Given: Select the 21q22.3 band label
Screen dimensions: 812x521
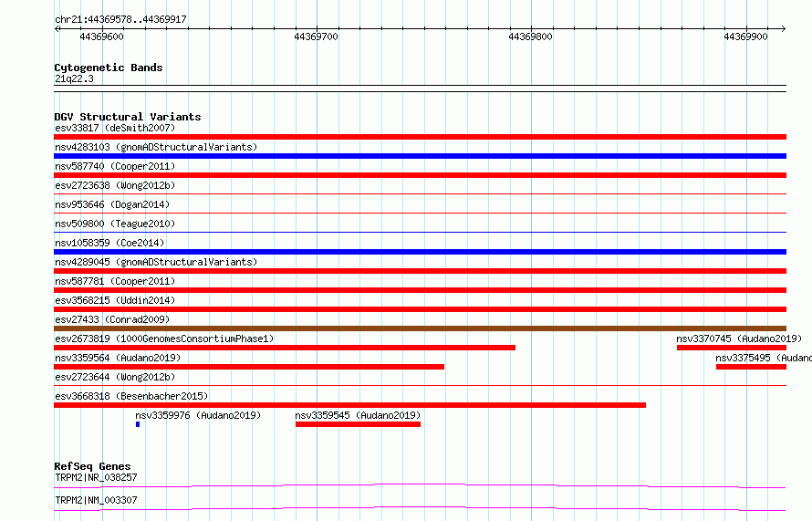Looking at the screenshot, I should (74, 78).
